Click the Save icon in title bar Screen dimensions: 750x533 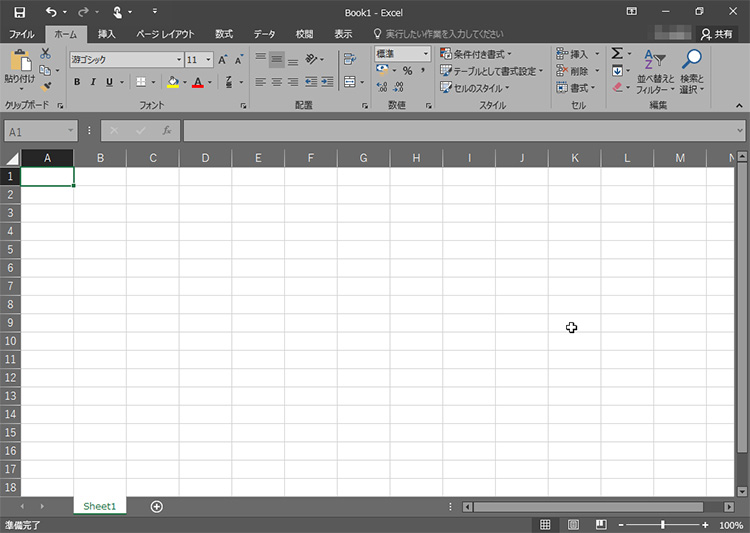[x=19, y=11]
